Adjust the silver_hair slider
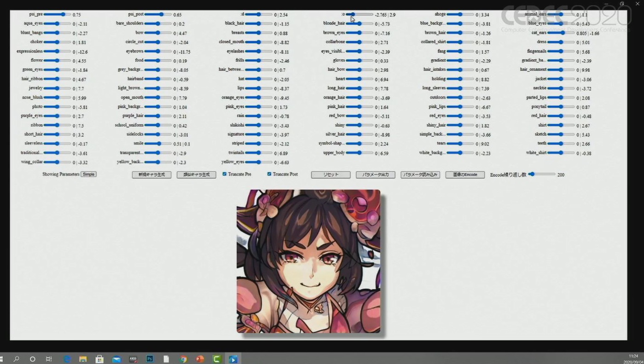Image resolution: width=644 pixels, height=364 pixels. (360, 134)
